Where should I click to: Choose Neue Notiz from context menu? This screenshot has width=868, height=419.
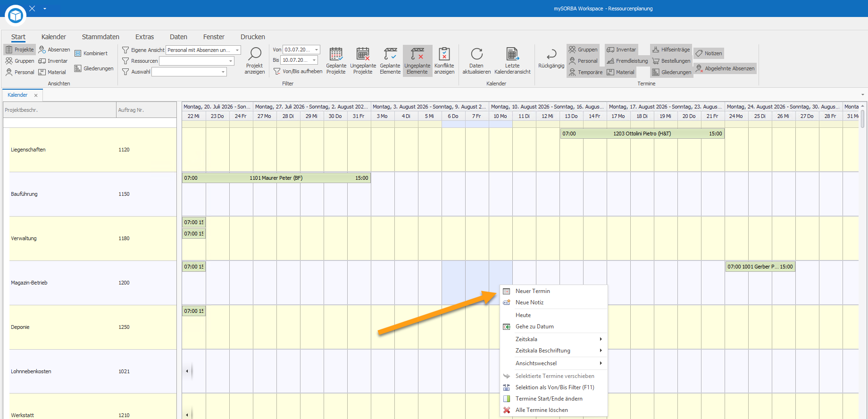(554, 302)
